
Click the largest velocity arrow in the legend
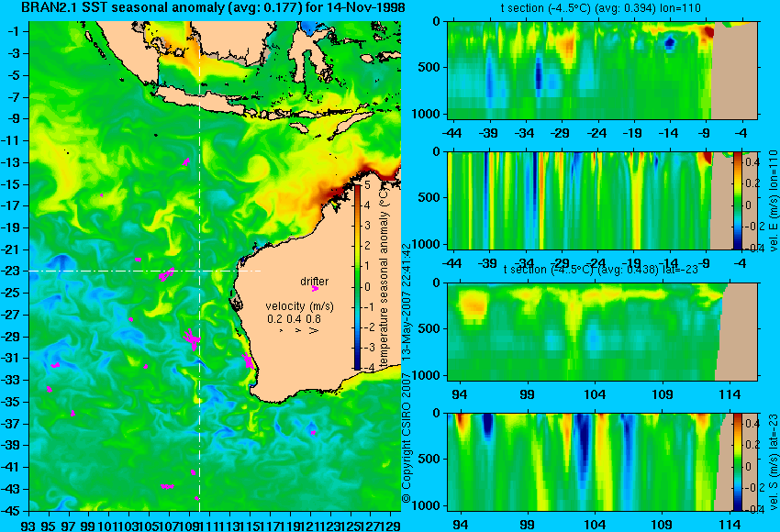314,330
